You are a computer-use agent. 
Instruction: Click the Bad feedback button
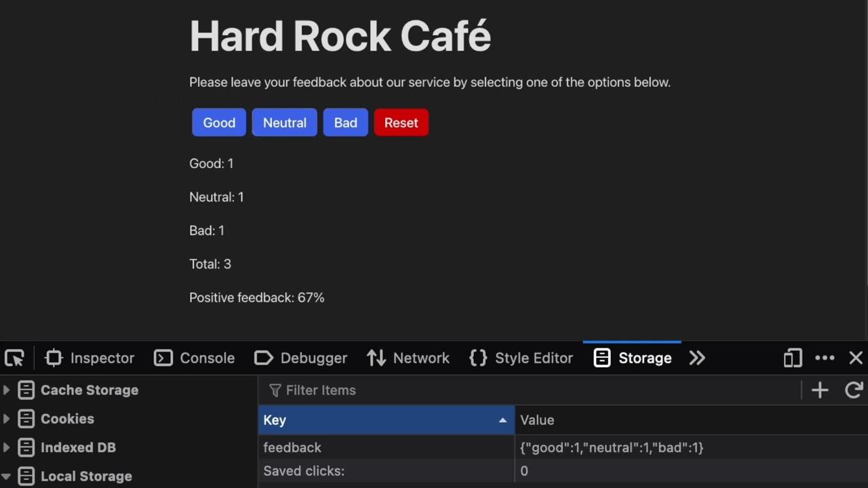point(346,123)
